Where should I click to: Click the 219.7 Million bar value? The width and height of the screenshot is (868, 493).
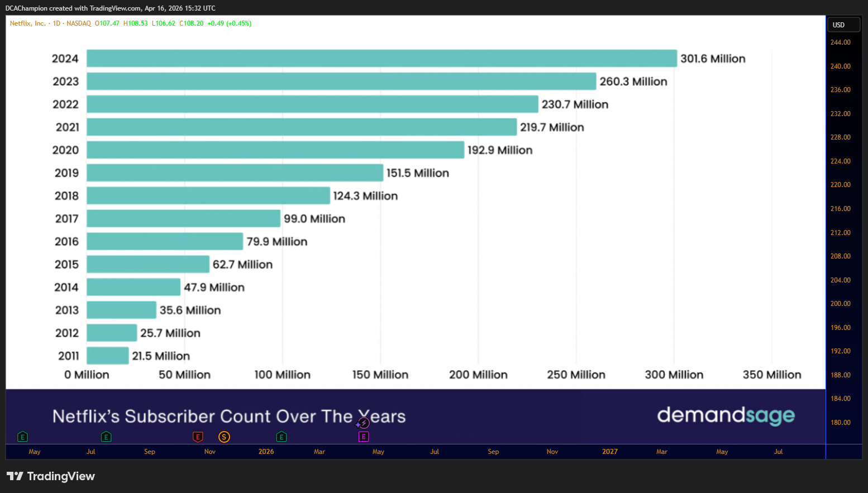tap(552, 127)
